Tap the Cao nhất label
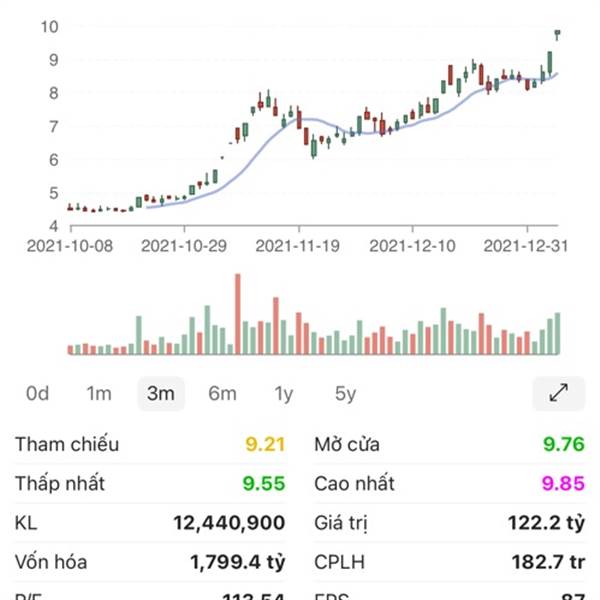This screenshot has height=600, width=600. pyautogui.click(x=354, y=483)
